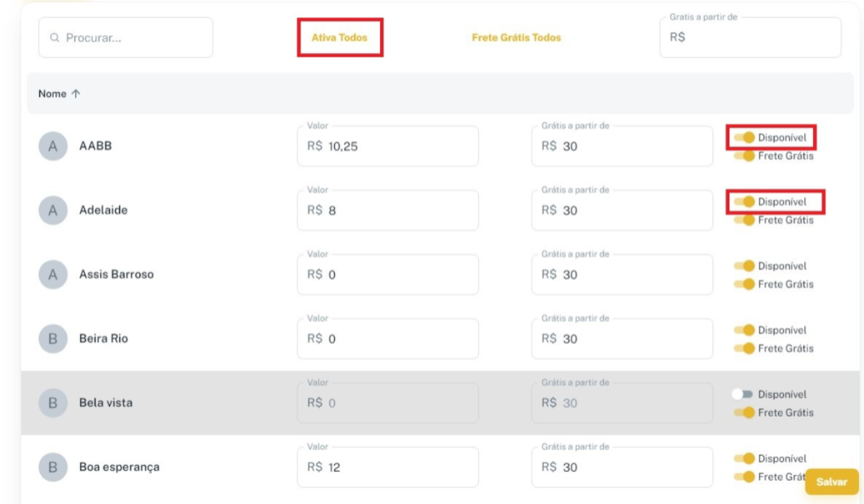Screen dimensions: 864x504
Task: Click the Assis Barroso avatar icon
Action: point(52,275)
